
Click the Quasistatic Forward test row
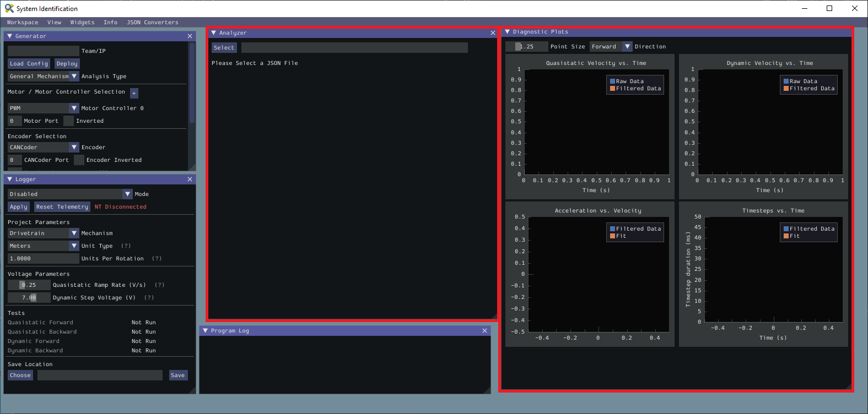[x=82, y=323]
